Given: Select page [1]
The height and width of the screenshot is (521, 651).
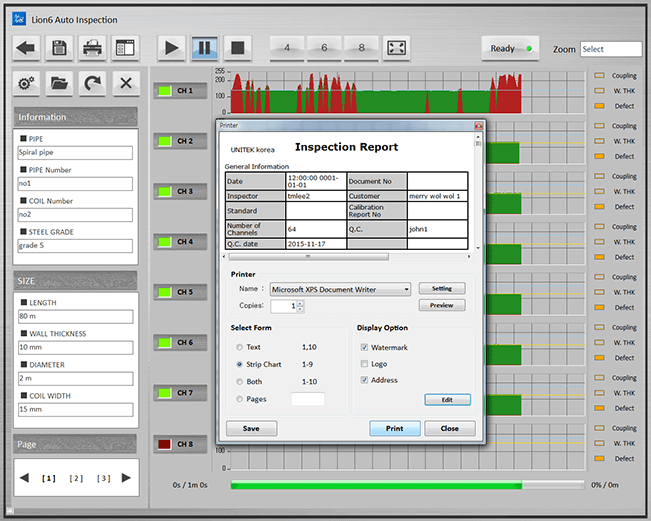Looking at the screenshot, I should coord(49,478).
